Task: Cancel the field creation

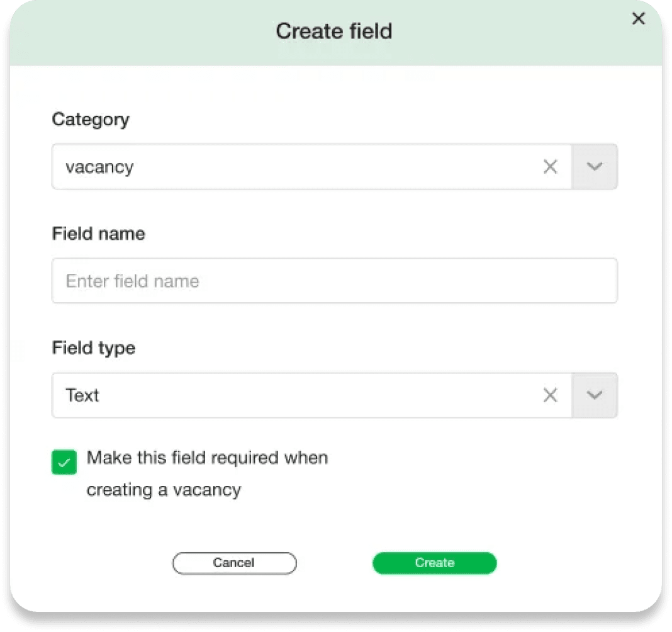Action: coord(235,563)
